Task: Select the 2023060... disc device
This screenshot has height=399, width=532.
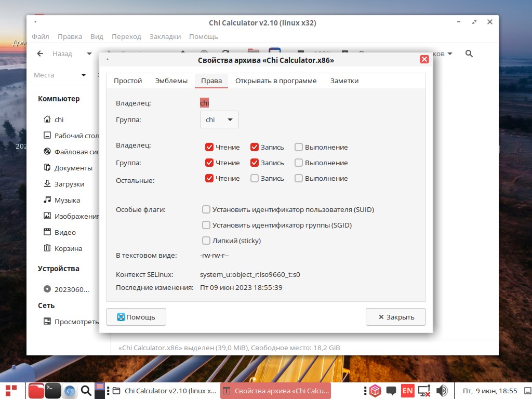Action: point(66,289)
